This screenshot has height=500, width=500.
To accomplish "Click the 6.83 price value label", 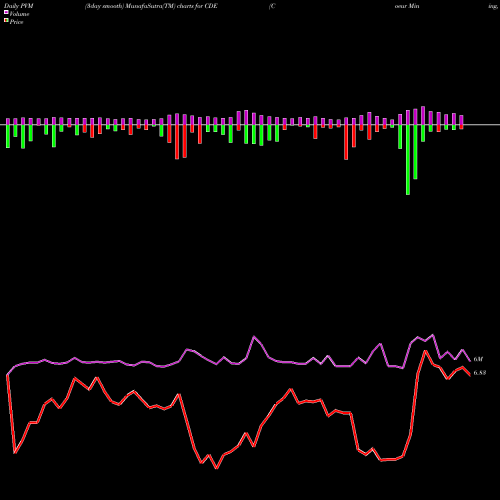I will [x=480, y=373].
